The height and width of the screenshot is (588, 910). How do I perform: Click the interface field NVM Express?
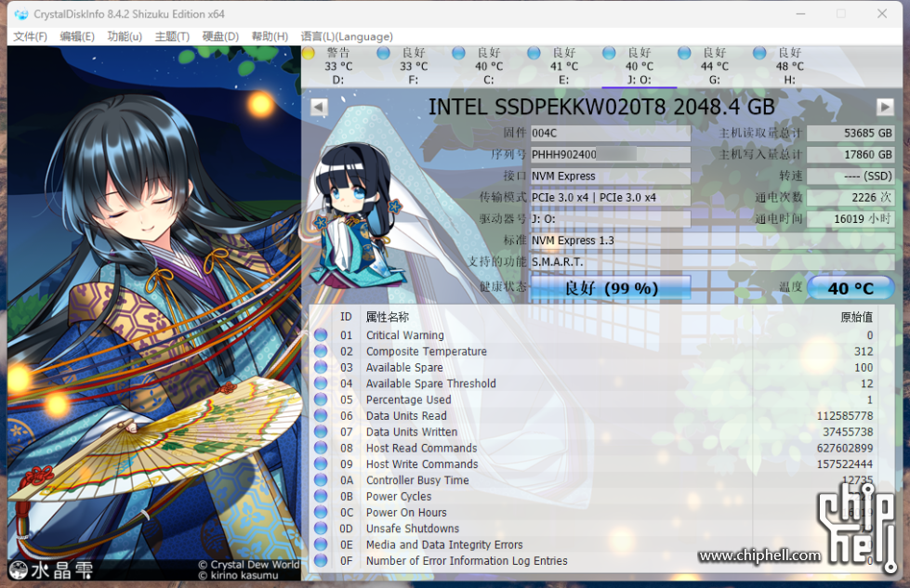tap(611, 176)
